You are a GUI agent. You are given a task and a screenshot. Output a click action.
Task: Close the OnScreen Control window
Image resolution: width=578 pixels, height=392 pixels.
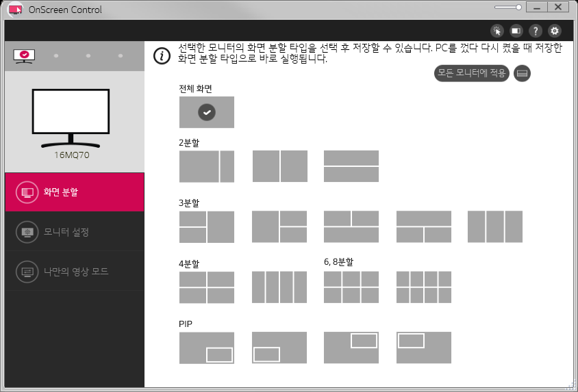coord(558,8)
